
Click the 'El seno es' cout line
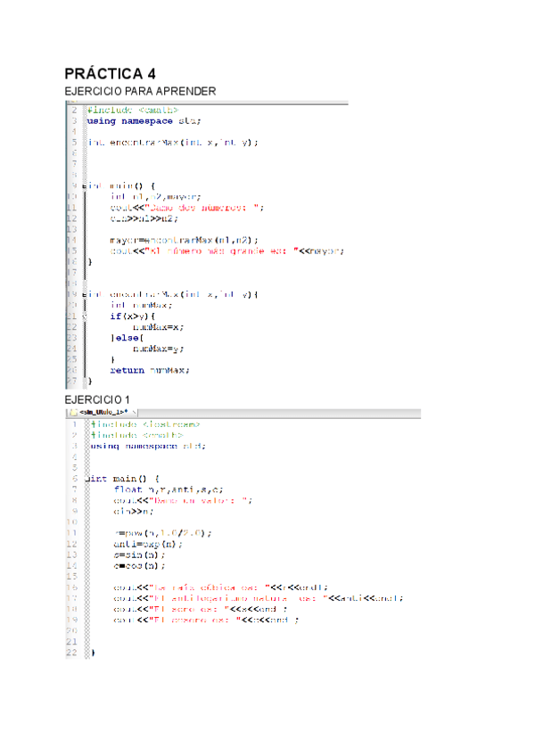pyautogui.click(x=201, y=610)
